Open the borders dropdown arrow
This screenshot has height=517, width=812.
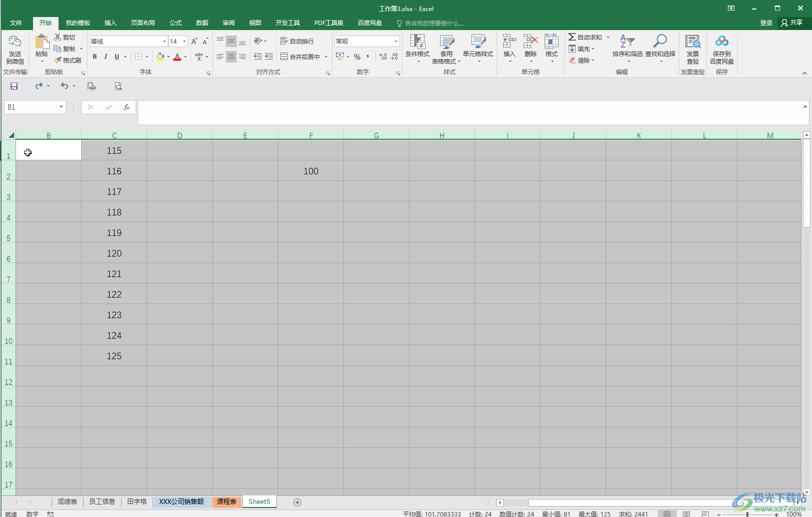(x=147, y=57)
